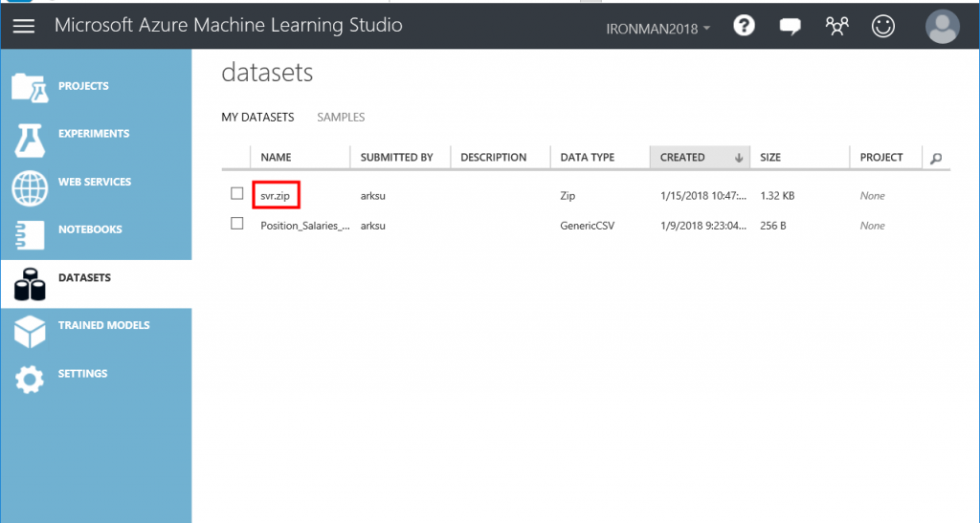Click the Web Services globe icon
The height and width of the screenshot is (523, 980).
(x=30, y=187)
